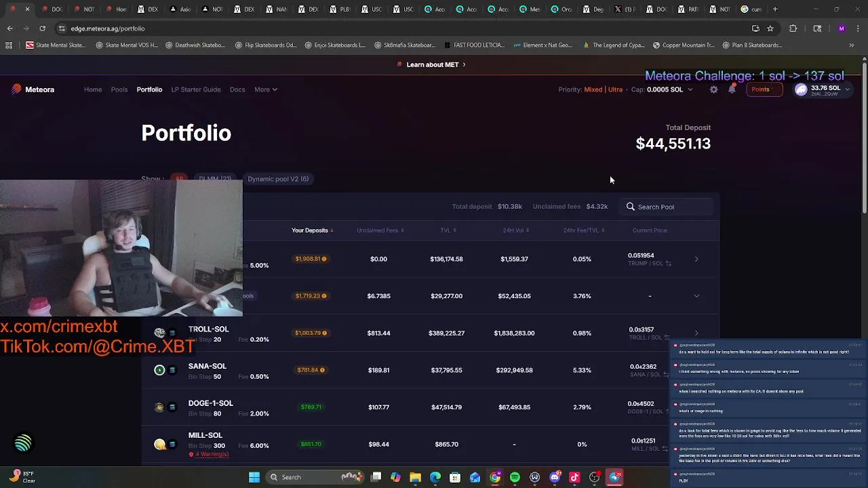Click the warning icon on $1,908.81 deposit
This screenshot has height=488, width=868.
[x=324, y=259]
